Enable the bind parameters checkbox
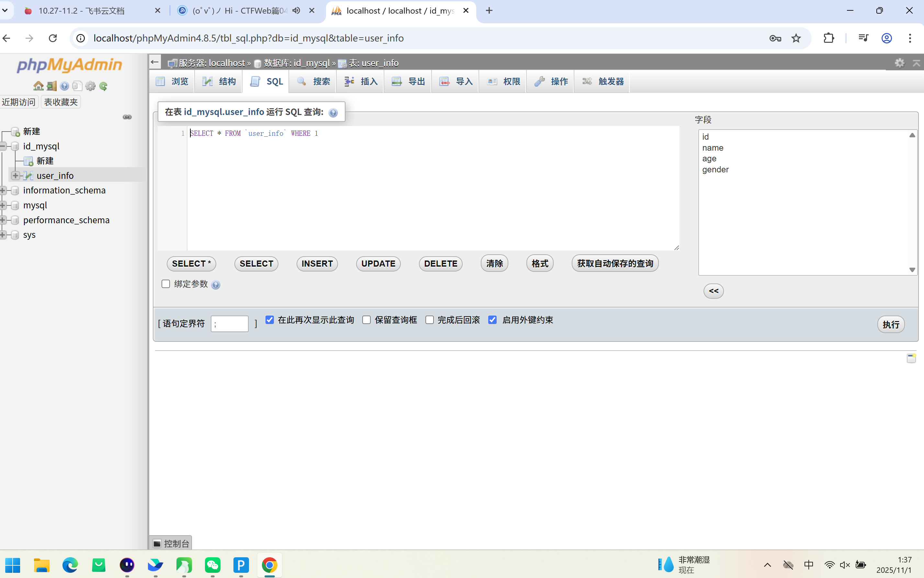Viewport: 924px width, 578px height. point(166,284)
